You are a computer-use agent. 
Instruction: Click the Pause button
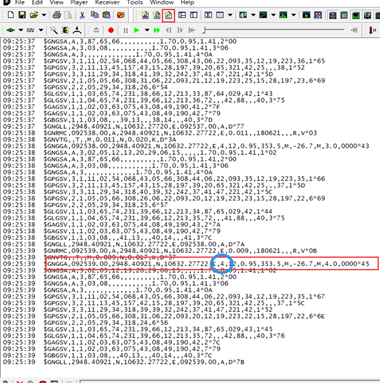[x=126, y=30]
